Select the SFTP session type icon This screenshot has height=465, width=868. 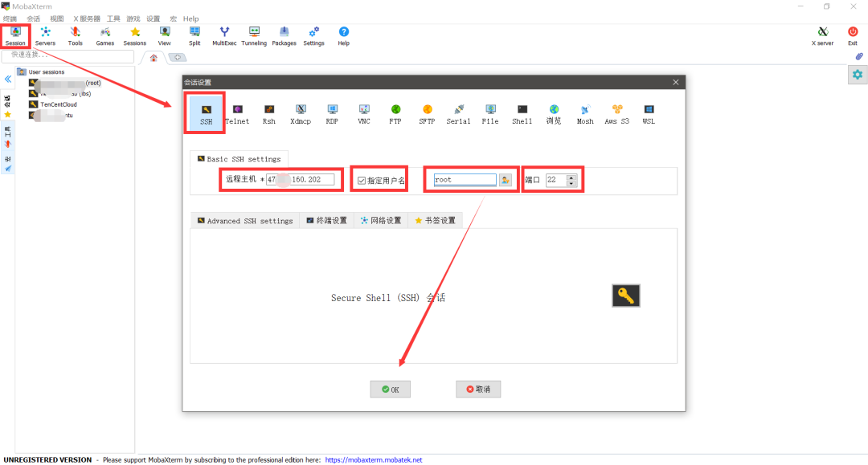(x=427, y=112)
